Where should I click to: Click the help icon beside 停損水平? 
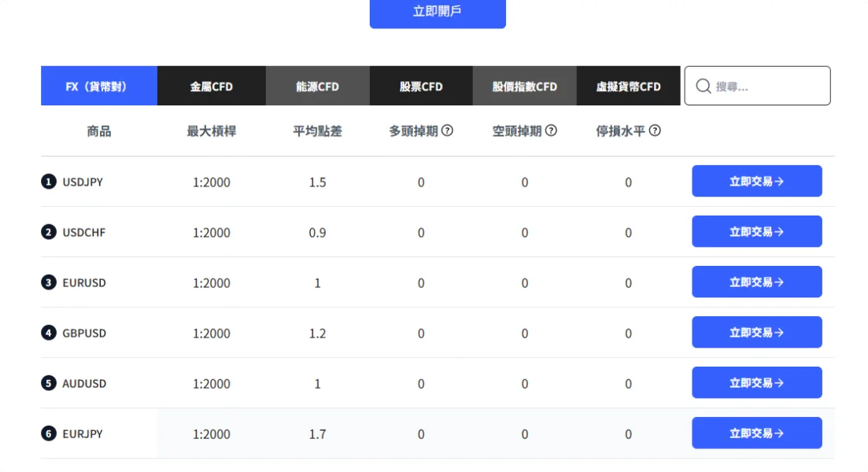click(655, 131)
